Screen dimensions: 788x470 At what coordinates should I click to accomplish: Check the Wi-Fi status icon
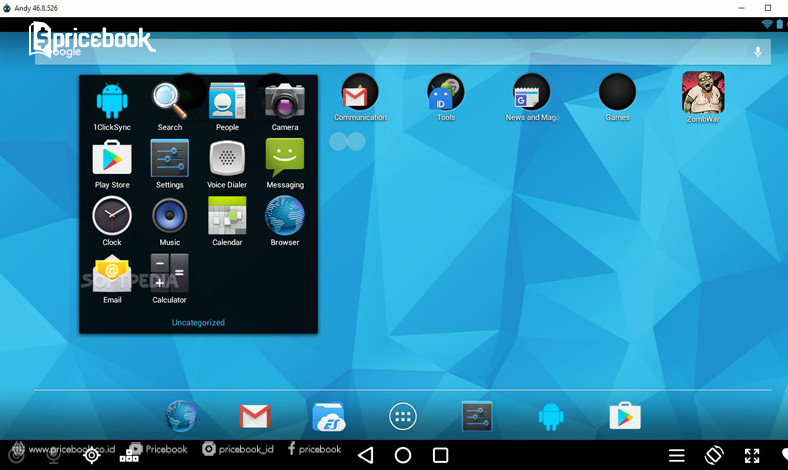pyautogui.click(x=767, y=24)
